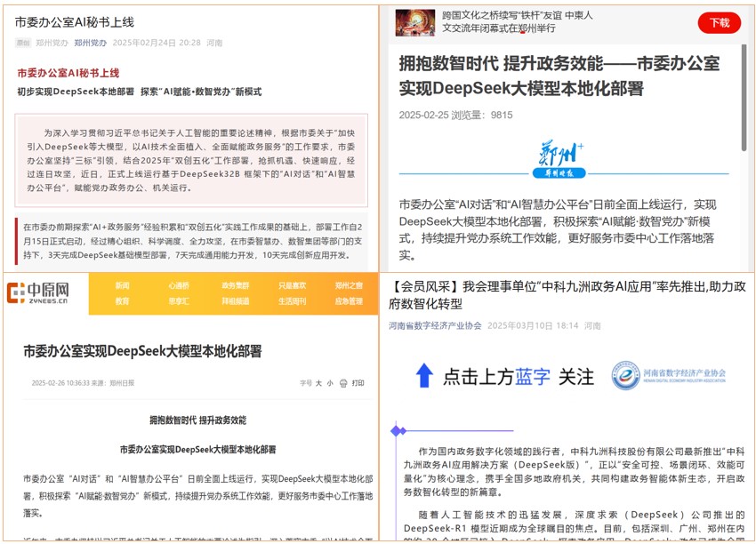Click the timestamp 2025-02-26 10:36:33
756x544 pixels.
pyautogui.click(x=60, y=383)
